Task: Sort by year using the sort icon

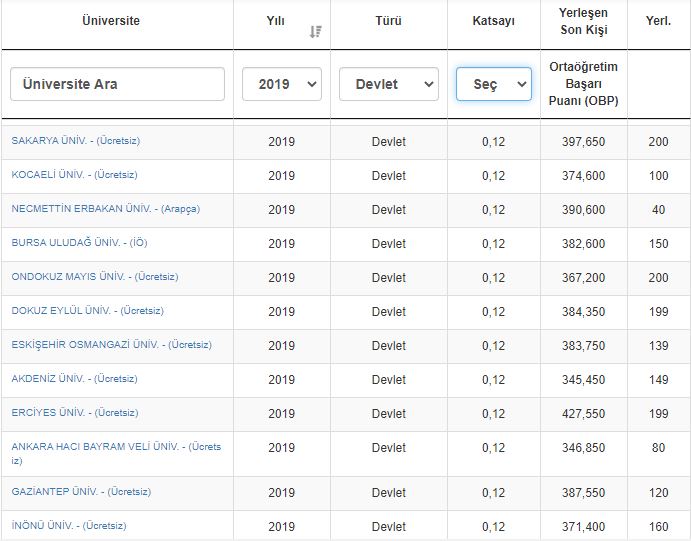Action: click(316, 32)
